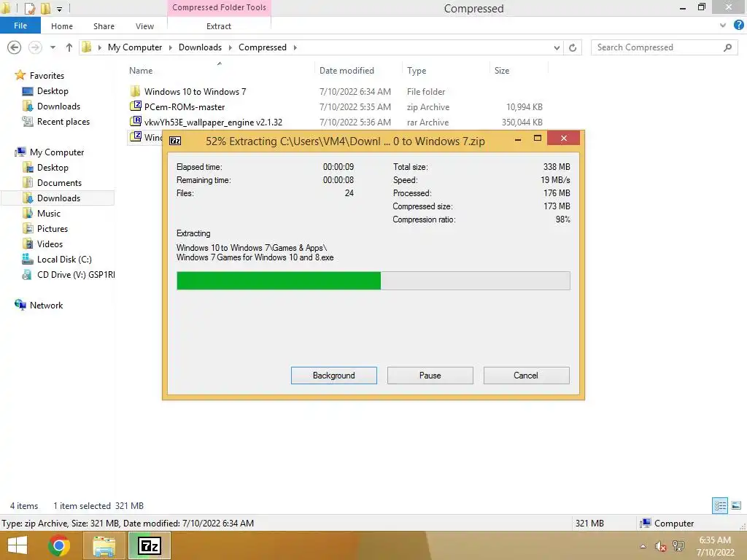
Task: Show hidden tray icons arrow
Action: point(643,546)
